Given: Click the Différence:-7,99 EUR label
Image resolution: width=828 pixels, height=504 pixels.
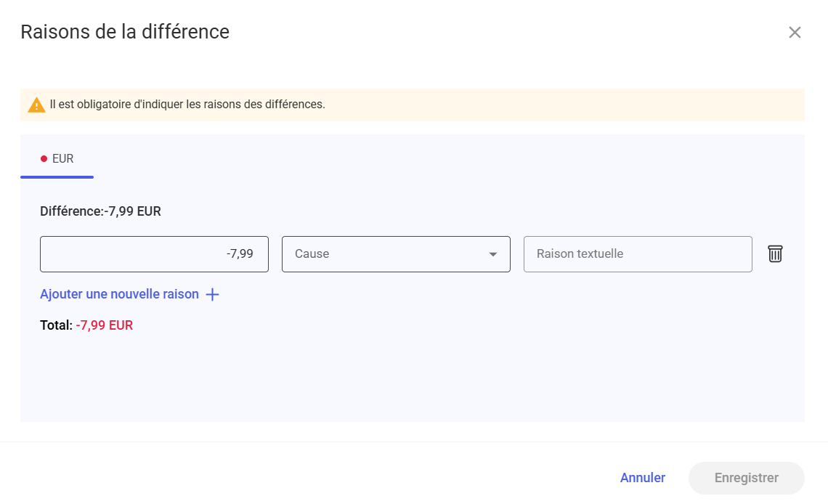Looking at the screenshot, I should point(100,212).
